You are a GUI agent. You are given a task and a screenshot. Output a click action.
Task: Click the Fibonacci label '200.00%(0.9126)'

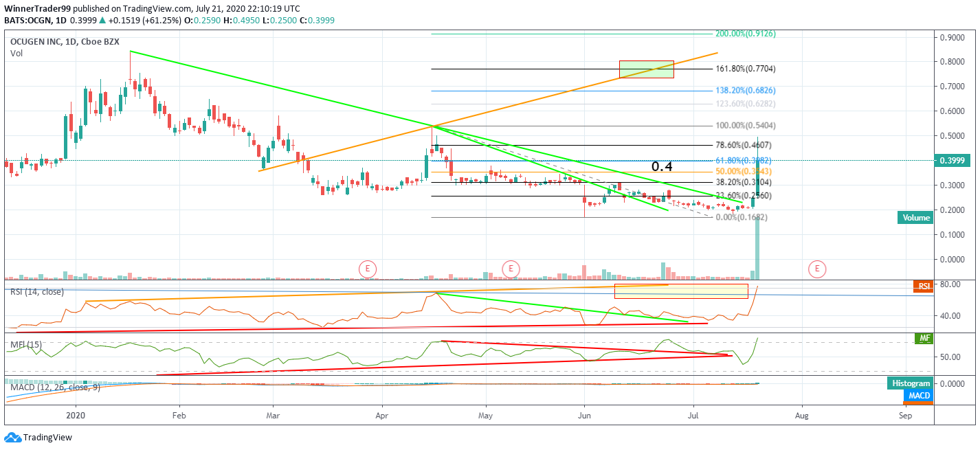(x=746, y=33)
